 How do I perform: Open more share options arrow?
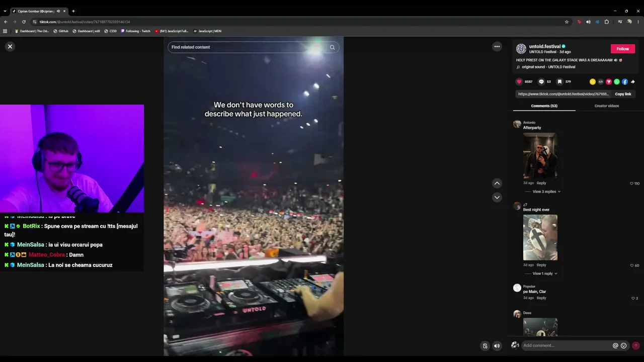click(x=633, y=81)
